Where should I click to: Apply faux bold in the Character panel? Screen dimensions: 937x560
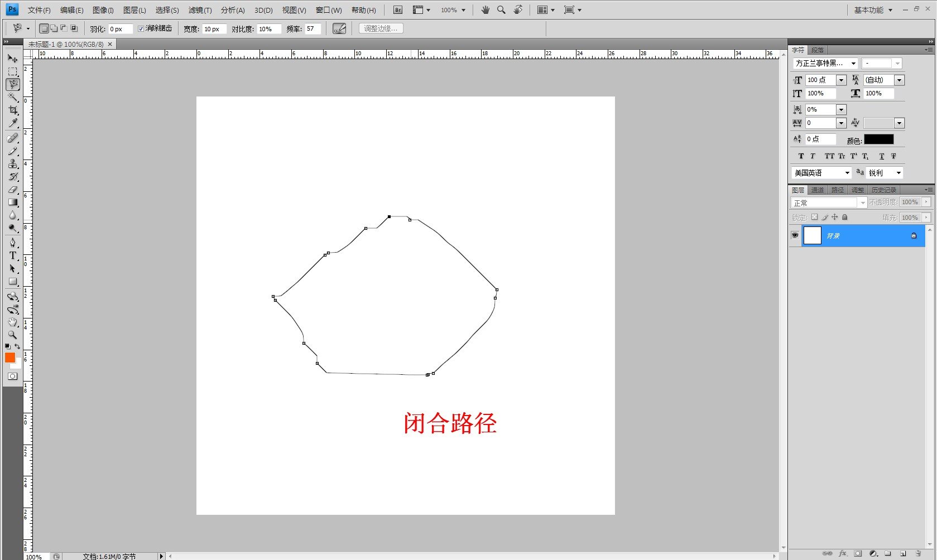(800, 156)
